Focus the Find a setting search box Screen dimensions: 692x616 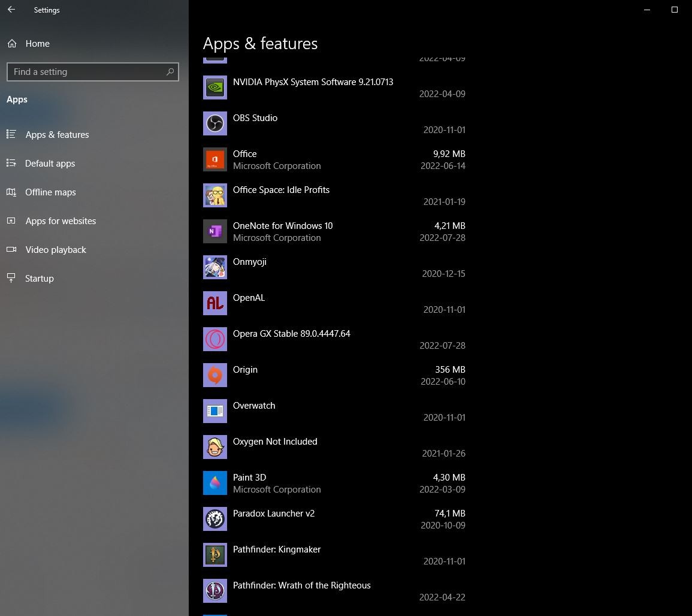click(x=93, y=72)
